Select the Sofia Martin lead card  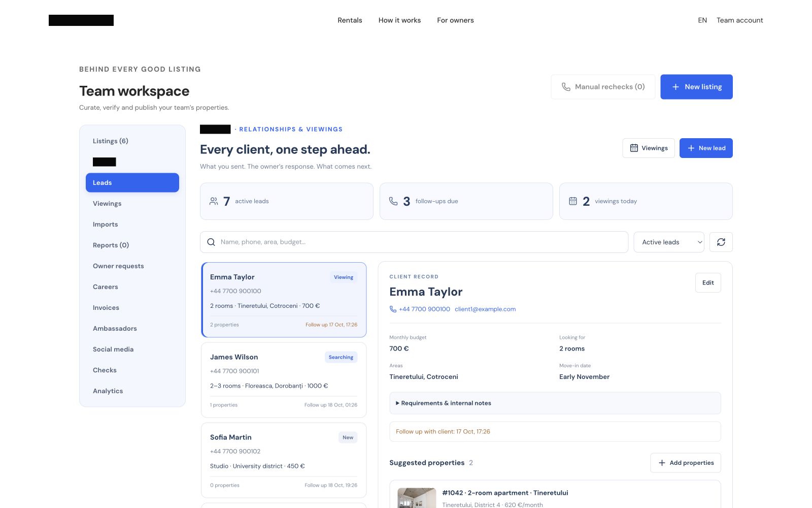[x=284, y=460]
